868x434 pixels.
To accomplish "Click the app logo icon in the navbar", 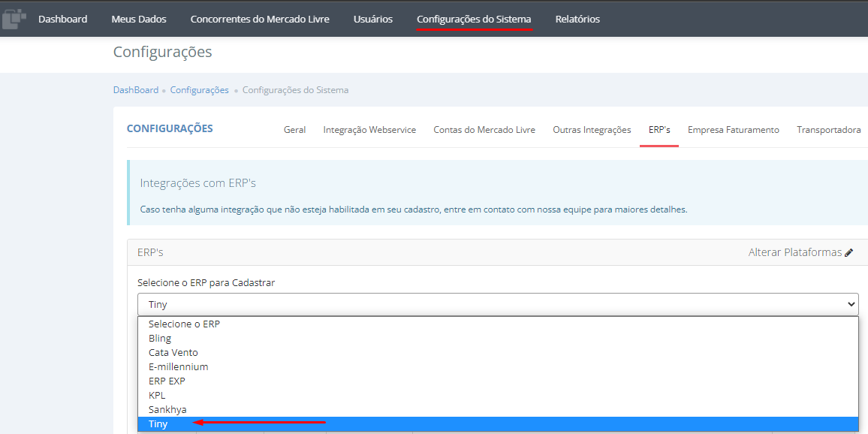I will pyautogui.click(x=14, y=19).
